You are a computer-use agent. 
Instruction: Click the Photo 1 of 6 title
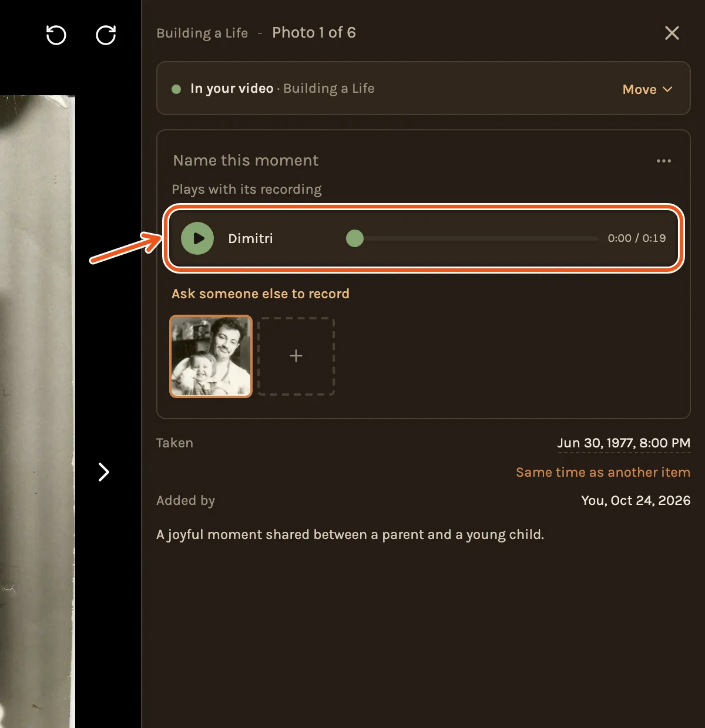click(x=314, y=32)
